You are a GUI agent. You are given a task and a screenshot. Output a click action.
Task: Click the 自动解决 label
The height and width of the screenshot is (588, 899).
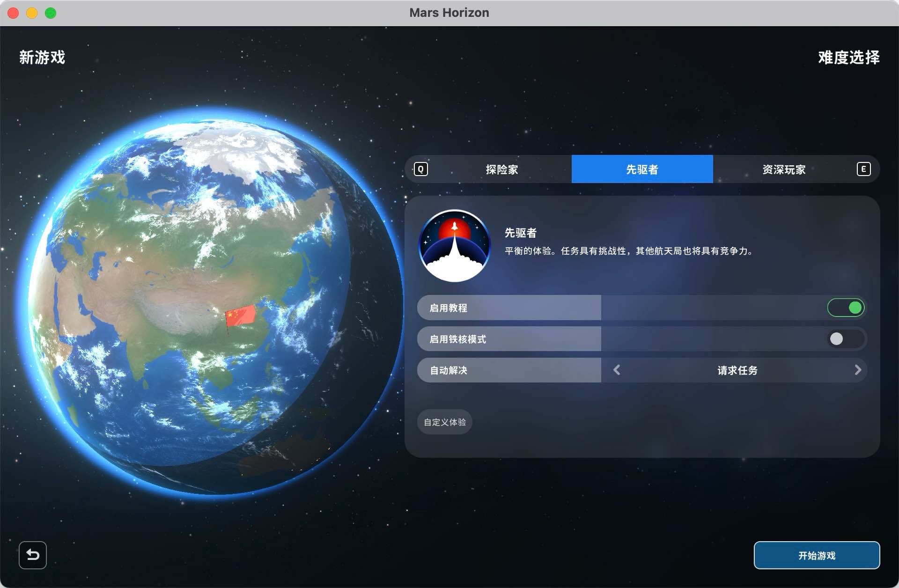click(x=448, y=370)
